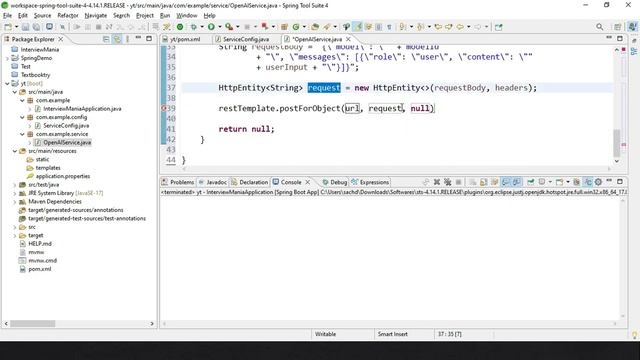Screen dimensions: 640x360
Task: Click the Clear Console icon
Action: (472, 182)
